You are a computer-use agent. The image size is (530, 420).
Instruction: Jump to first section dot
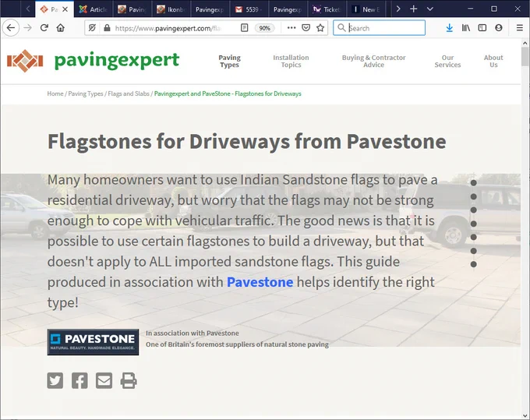474,183
